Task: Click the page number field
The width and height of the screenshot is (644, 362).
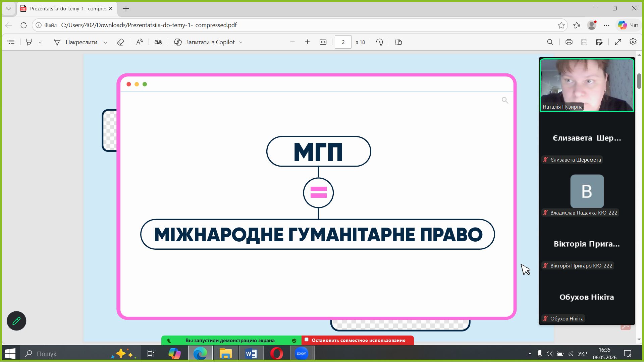Action: [343, 42]
